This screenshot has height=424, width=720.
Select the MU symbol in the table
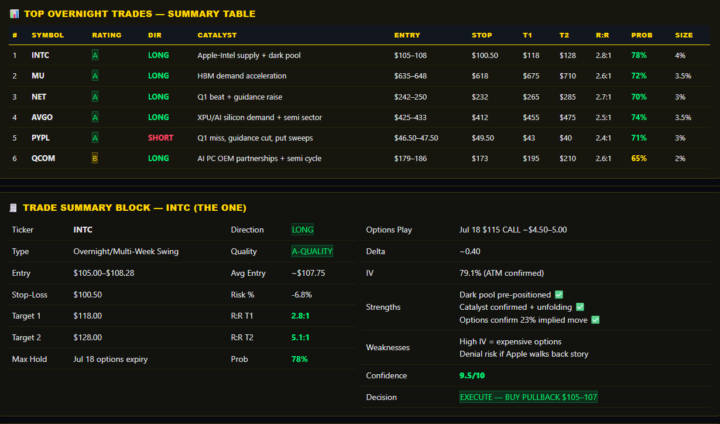pos(38,76)
